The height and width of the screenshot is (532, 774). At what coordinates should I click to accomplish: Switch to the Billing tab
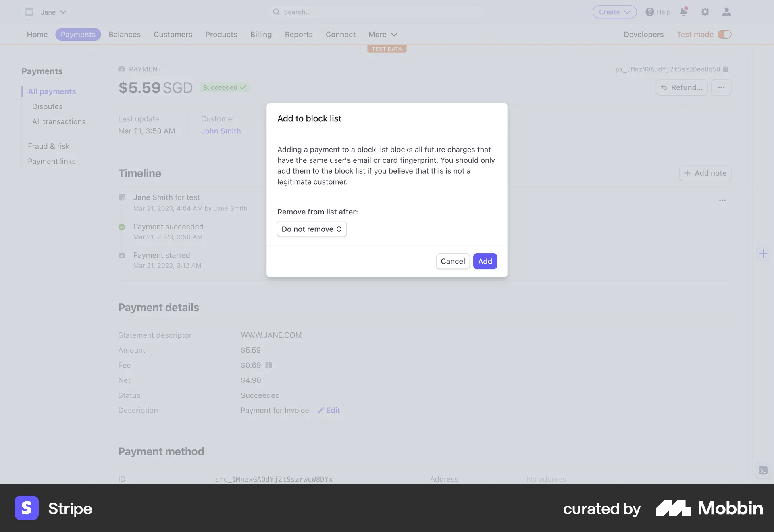[x=261, y=35]
